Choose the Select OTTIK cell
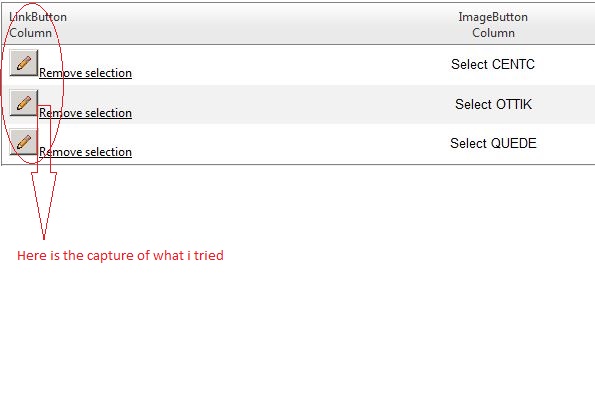The height and width of the screenshot is (400, 595). click(x=493, y=104)
